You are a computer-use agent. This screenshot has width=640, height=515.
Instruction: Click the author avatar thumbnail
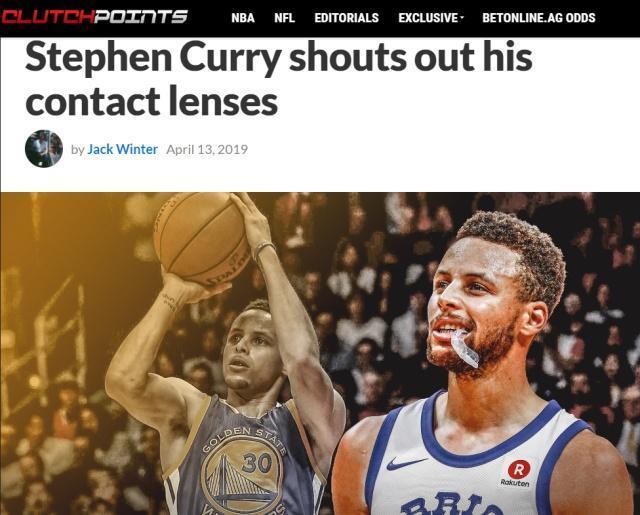[x=44, y=149]
